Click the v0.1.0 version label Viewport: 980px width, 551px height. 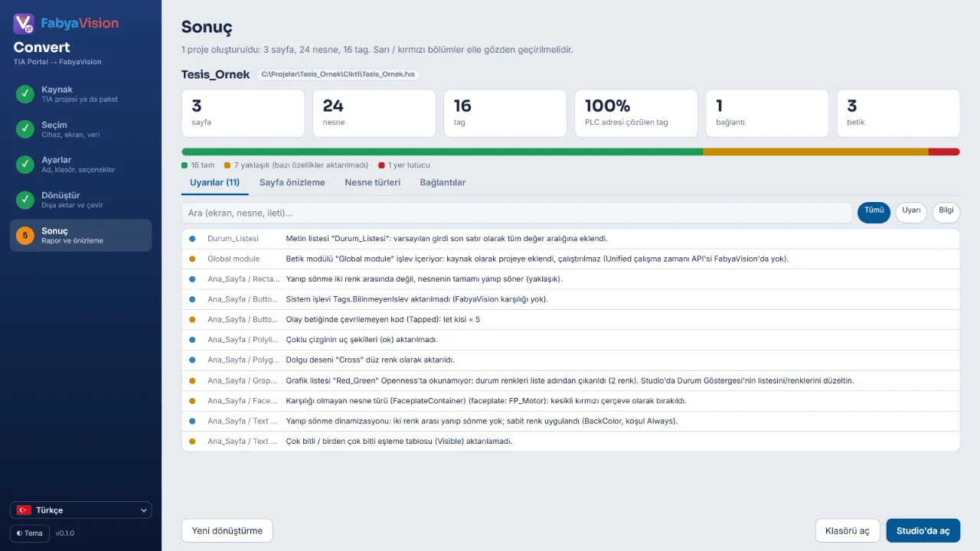(x=65, y=533)
